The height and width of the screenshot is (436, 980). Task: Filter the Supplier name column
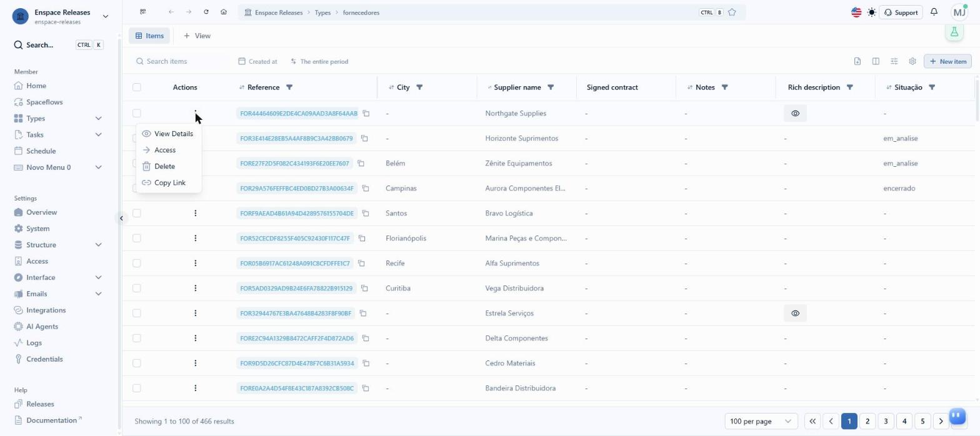pyautogui.click(x=551, y=87)
